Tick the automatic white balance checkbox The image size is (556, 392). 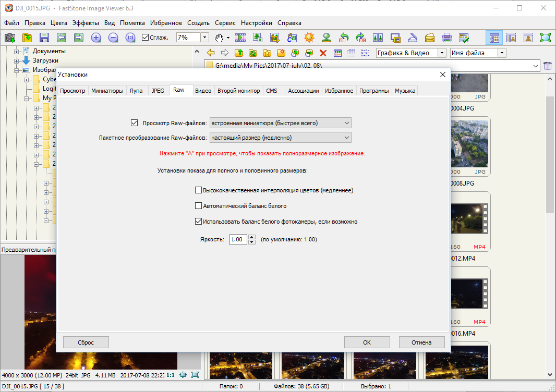coord(198,206)
